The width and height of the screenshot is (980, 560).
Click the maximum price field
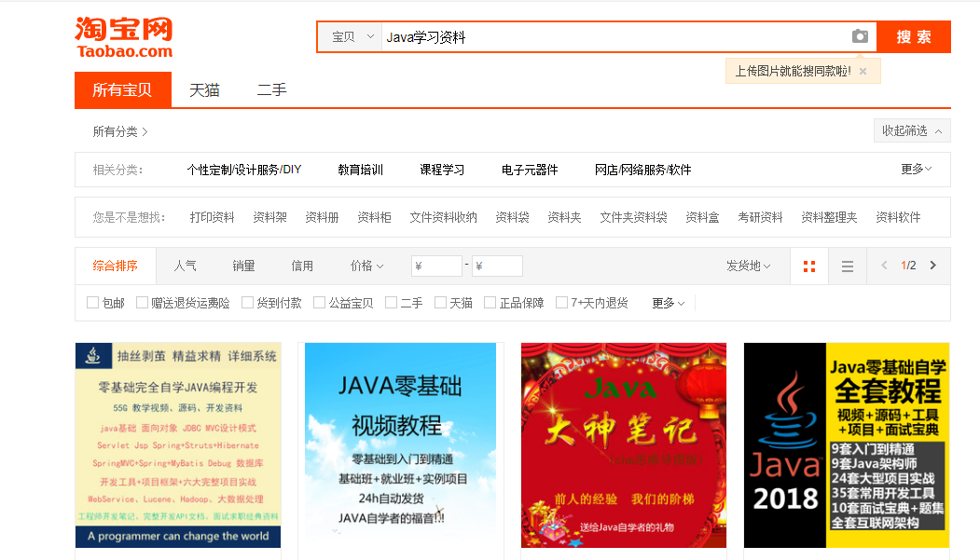[498, 266]
